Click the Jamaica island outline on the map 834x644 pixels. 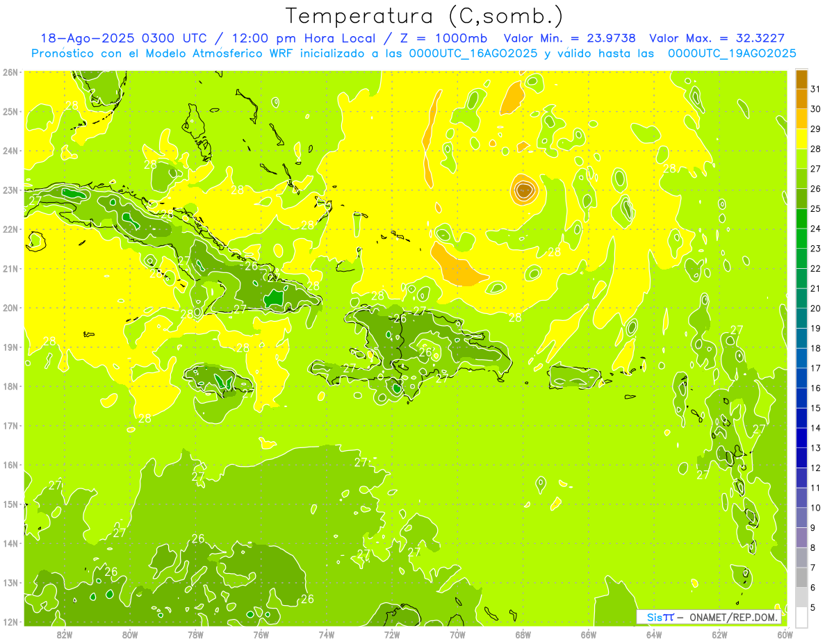click(x=219, y=381)
